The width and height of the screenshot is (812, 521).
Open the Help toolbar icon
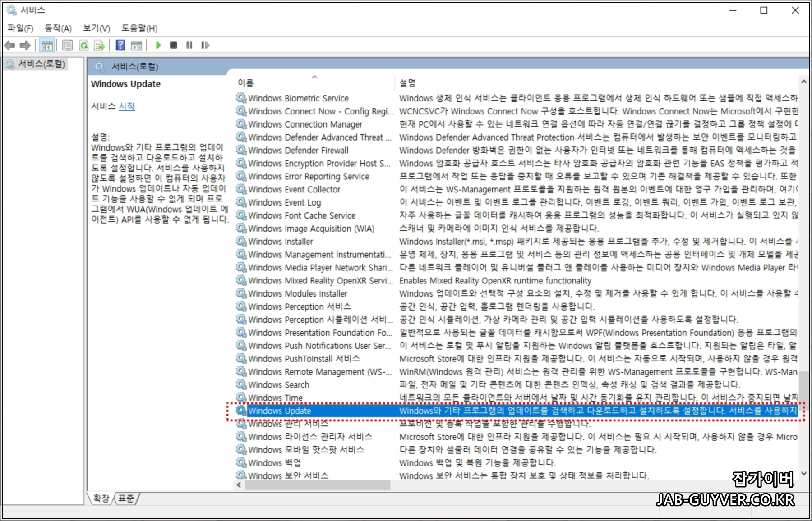point(120,45)
